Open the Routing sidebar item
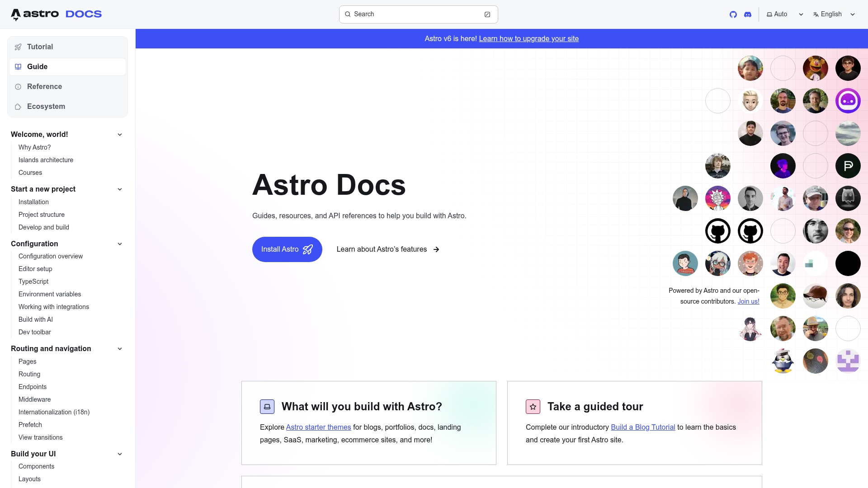The width and height of the screenshot is (868, 488). point(29,374)
